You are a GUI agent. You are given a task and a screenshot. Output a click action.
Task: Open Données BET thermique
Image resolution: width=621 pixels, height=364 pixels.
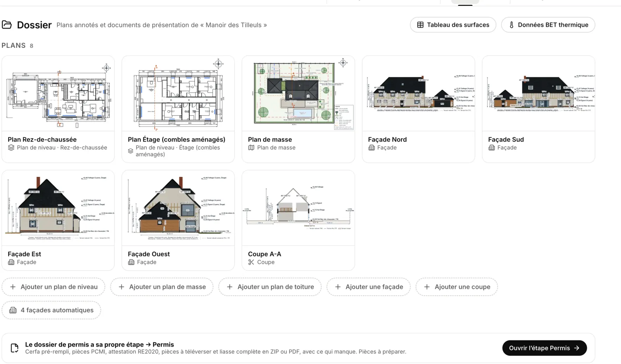(548, 25)
